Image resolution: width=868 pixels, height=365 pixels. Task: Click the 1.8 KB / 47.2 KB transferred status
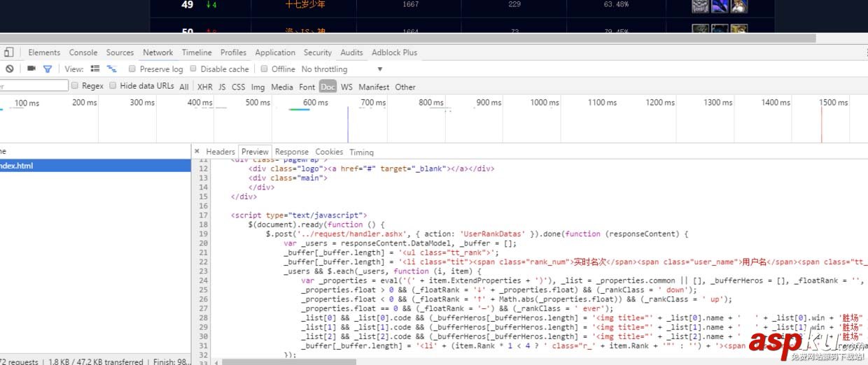tap(95, 362)
